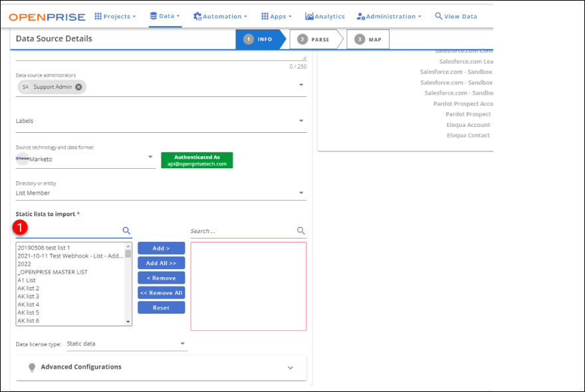Select '20190506 test list 1'

[44, 248]
